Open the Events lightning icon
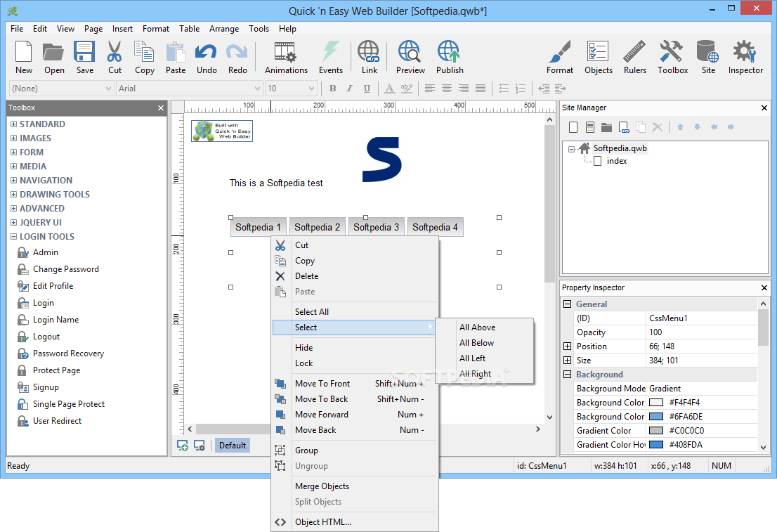777x532 pixels. [330, 58]
